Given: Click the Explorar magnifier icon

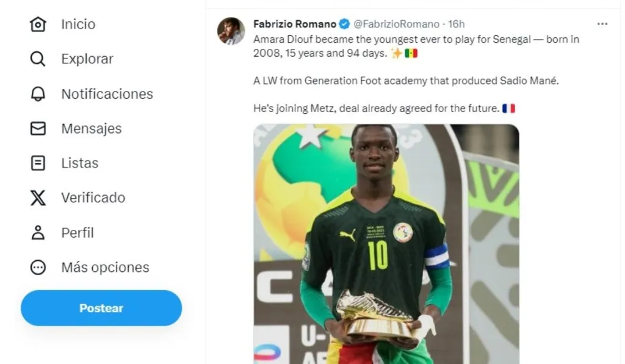Looking at the screenshot, I should click(38, 59).
